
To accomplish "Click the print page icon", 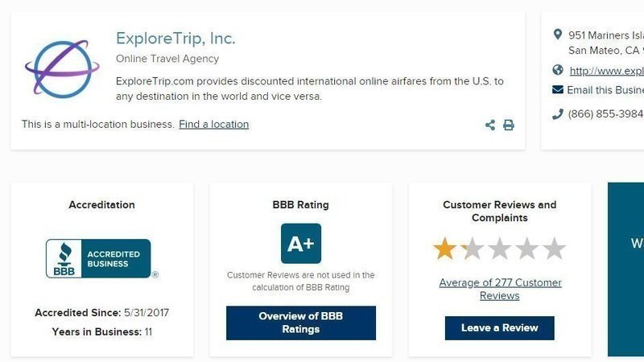I will (509, 125).
